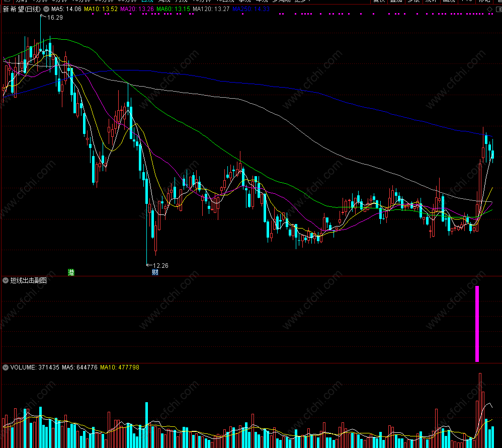Select the magenta MA20: 13.26 label
The image size is (502, 448).
(137, 9)
